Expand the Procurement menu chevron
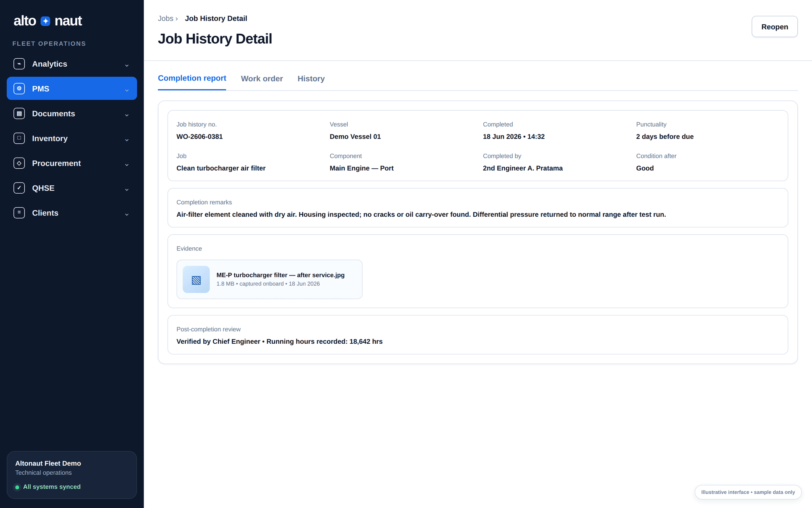This screenshot has width=812, height=508. pos(127,164)
